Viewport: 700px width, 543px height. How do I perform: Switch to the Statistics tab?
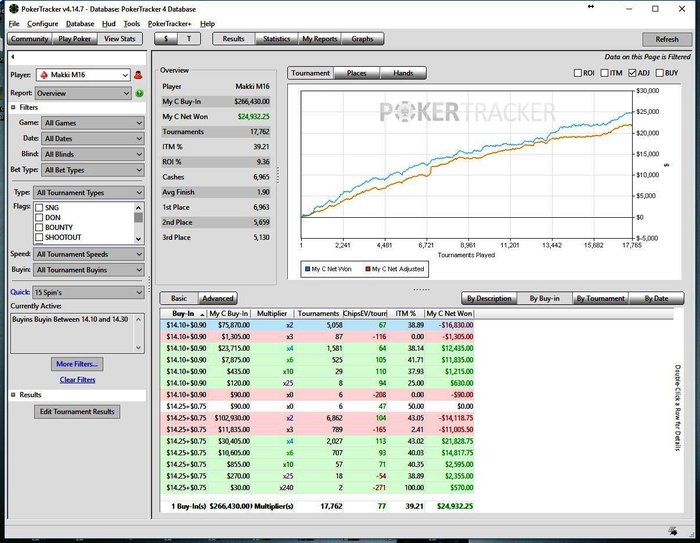pyautogui.click(x=276, y=39)
